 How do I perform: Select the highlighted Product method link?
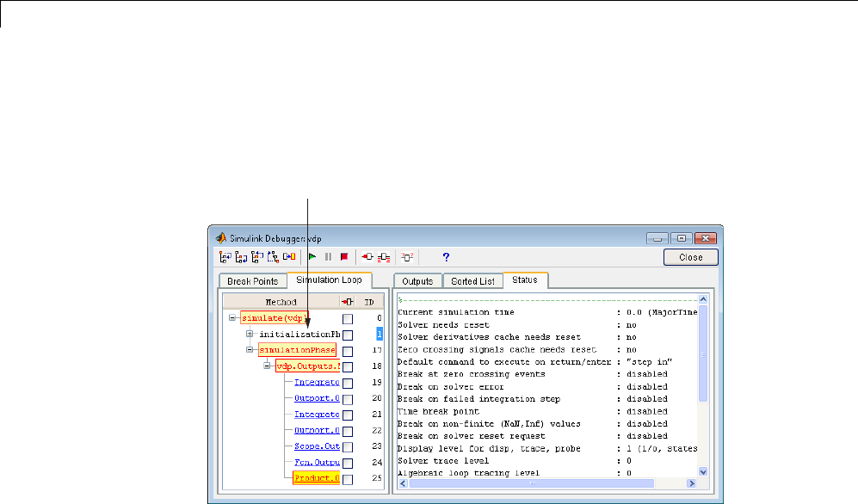coord(317,478)
